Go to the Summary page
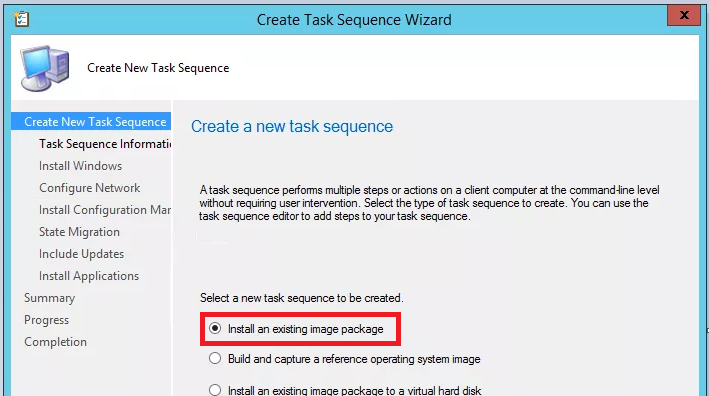Image resolution: width=709 pixels, height=396 pixels. click(50, 298)
